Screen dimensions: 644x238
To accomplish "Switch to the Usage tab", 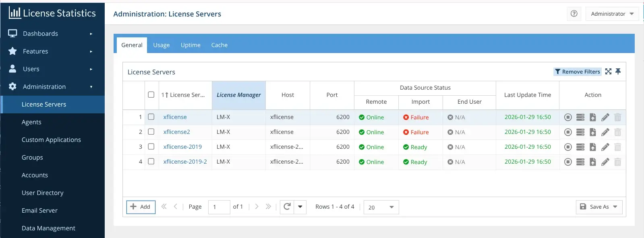I will [162, 45].
